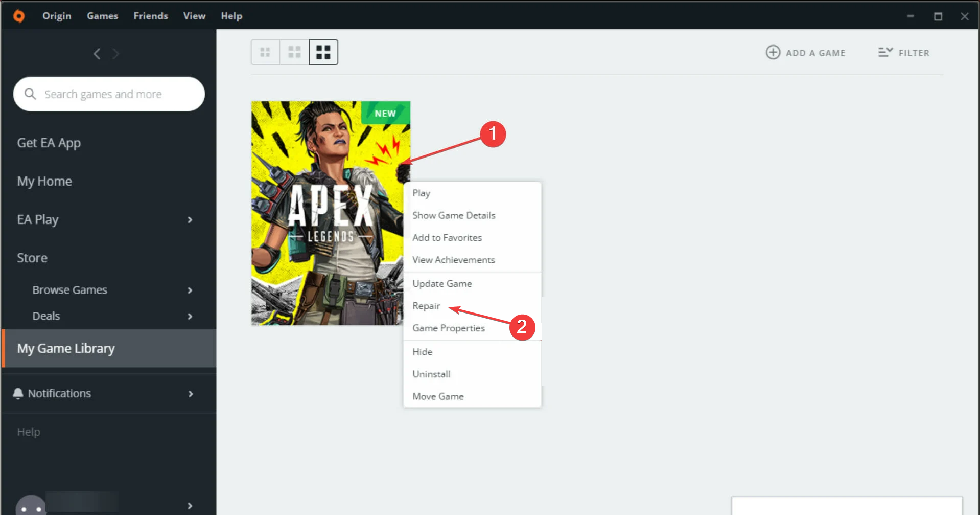Click the user avatar icon
This screenshot has width=980, height=515.
[31, 505]
